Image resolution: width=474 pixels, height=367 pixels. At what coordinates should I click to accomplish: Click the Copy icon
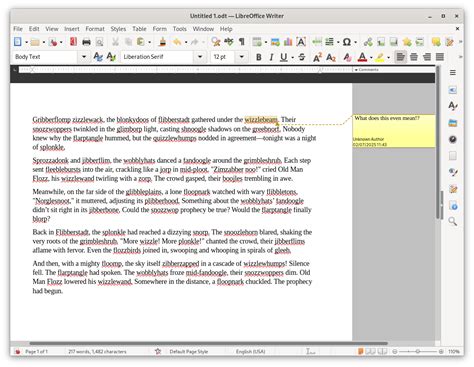pos(128,42)
